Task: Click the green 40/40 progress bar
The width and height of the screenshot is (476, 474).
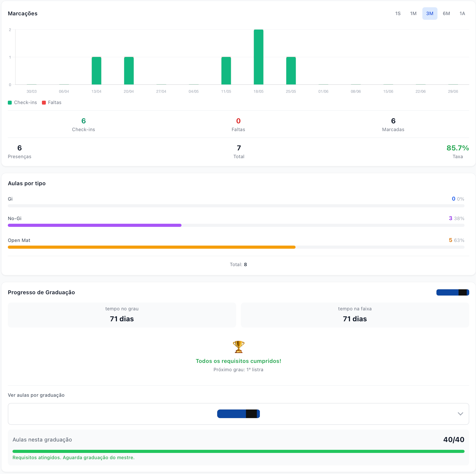Action: [238, 451]
